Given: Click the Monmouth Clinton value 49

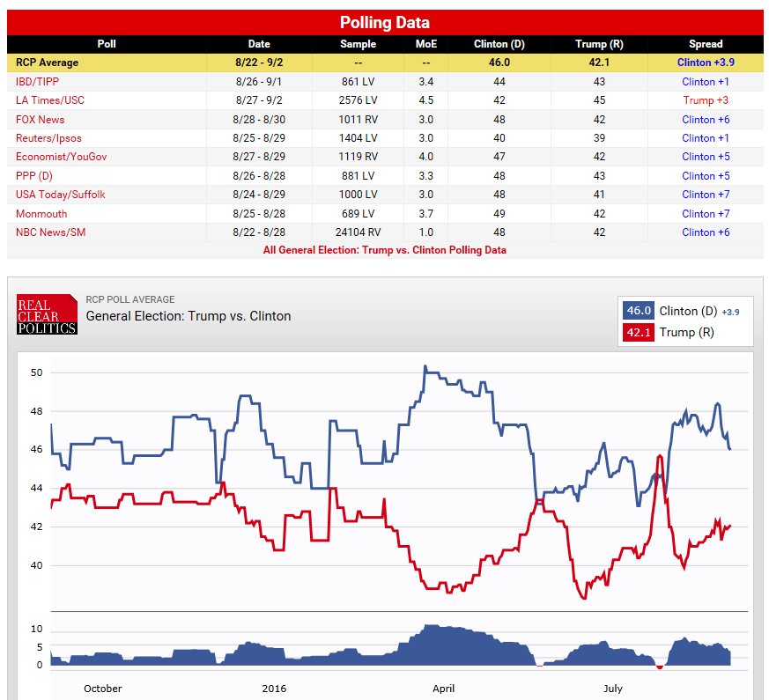Looking at the screenshot, I should click(x=499, y=214).
